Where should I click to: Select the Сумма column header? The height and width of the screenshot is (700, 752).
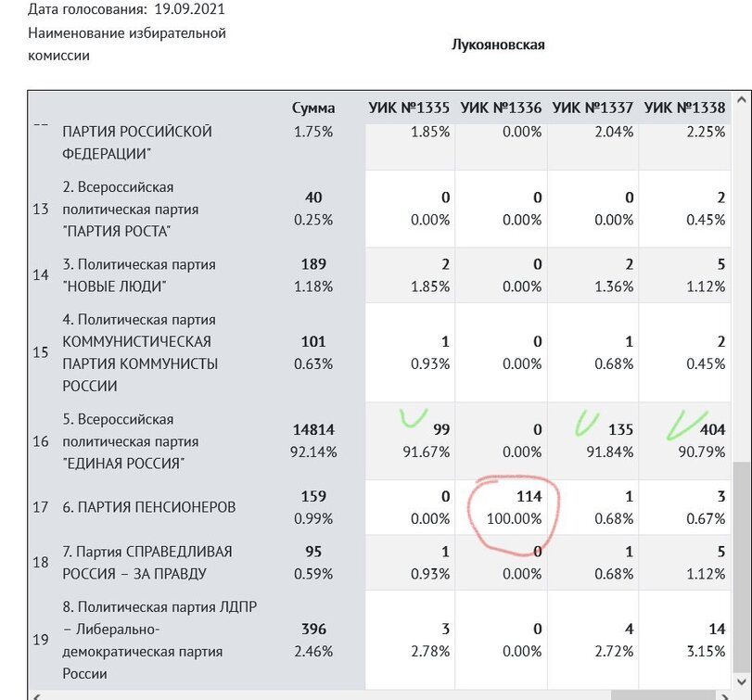click(313, 108)
